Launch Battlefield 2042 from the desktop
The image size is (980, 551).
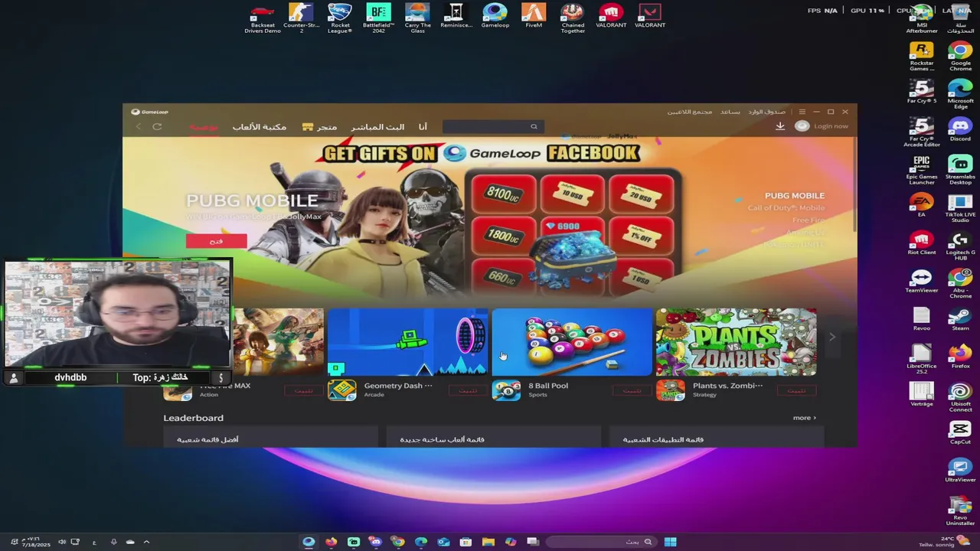click(378, 18)
